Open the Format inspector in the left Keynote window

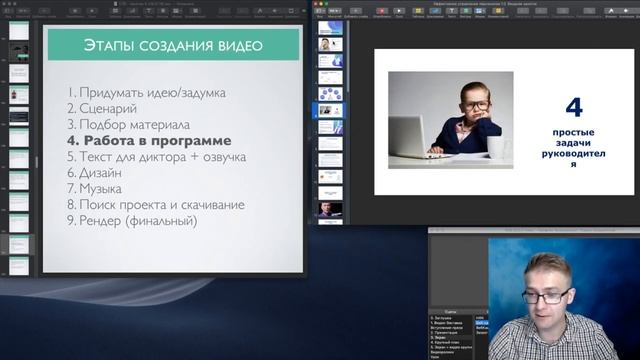(x=260, y=11)
